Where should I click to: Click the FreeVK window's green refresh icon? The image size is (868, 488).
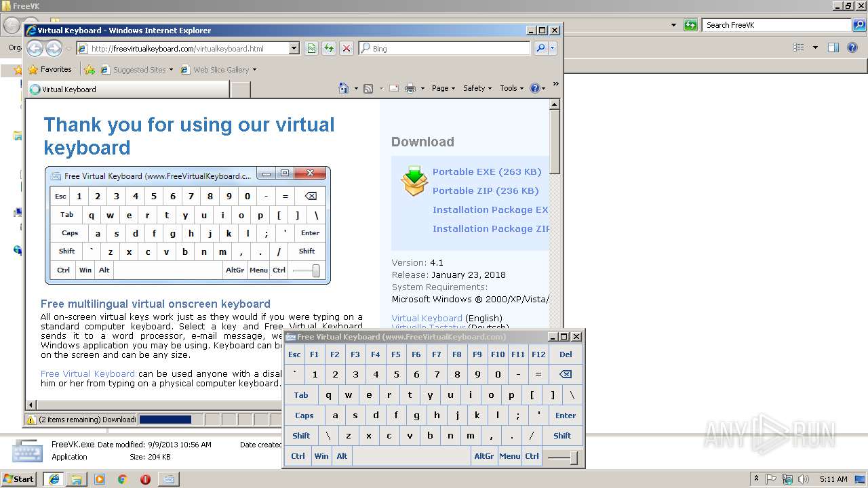(690, 25)
